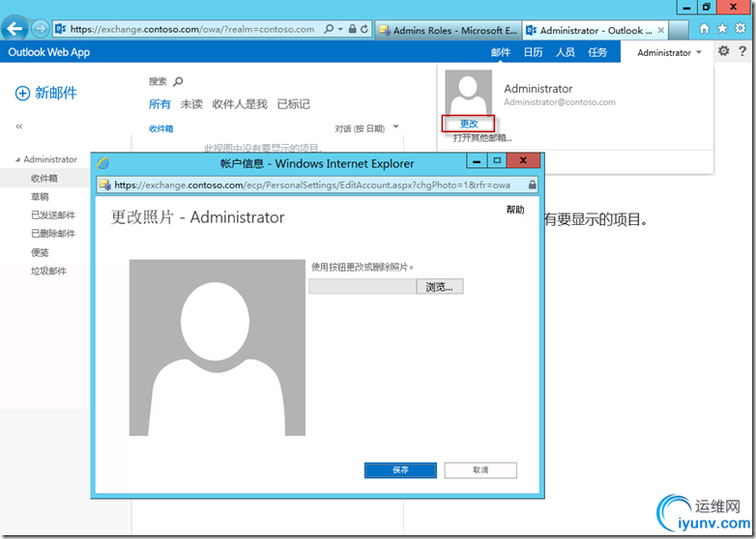Viewport: 756px width, 539px height.
Task: Open the 任务 navigation item
Action: 597,52
